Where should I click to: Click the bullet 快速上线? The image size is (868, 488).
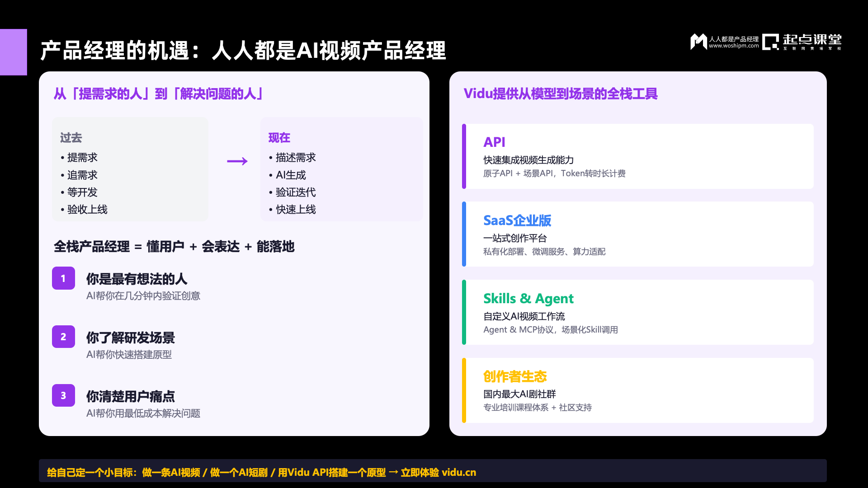[292, 210]
